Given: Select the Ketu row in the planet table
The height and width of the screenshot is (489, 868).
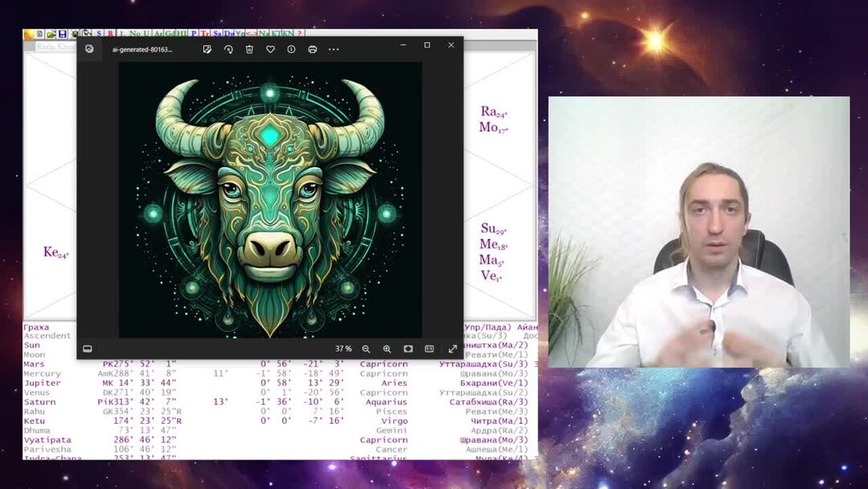Looking at the screenshot, I should [x=280, y=421].
